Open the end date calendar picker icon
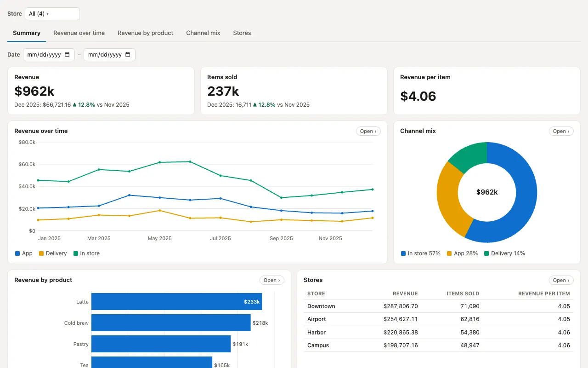The width and height of the screenshot is (588, 368). [128, 55]
